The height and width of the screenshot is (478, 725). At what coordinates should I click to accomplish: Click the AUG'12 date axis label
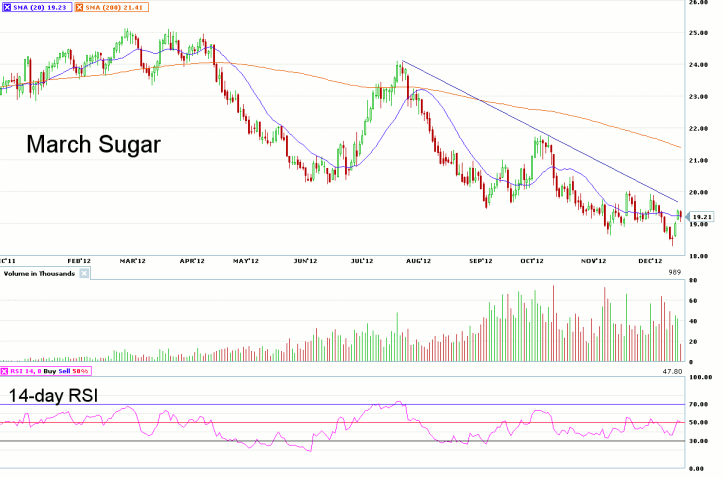418,260
